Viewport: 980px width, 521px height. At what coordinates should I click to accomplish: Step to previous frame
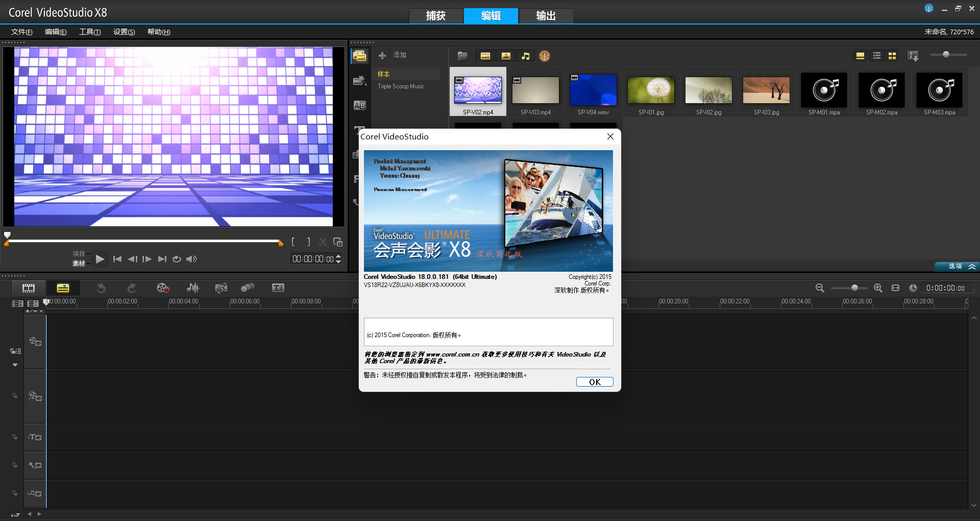click(x=133, y=259)
